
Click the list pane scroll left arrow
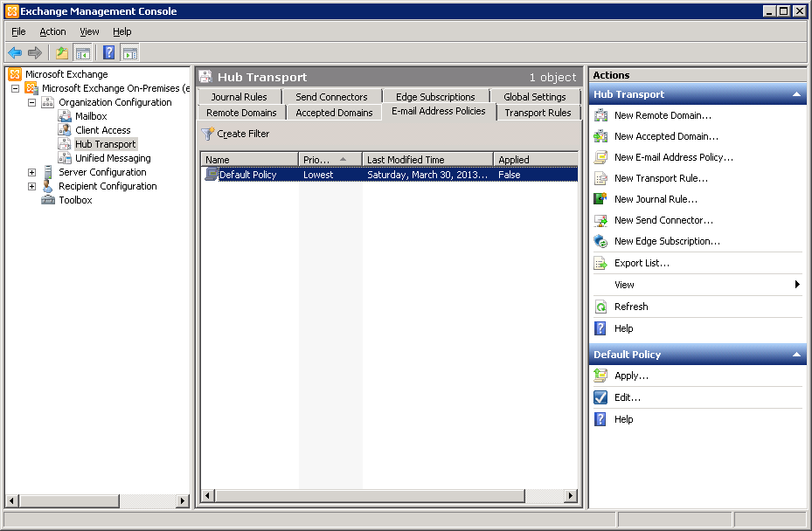[x=207, y=496]
